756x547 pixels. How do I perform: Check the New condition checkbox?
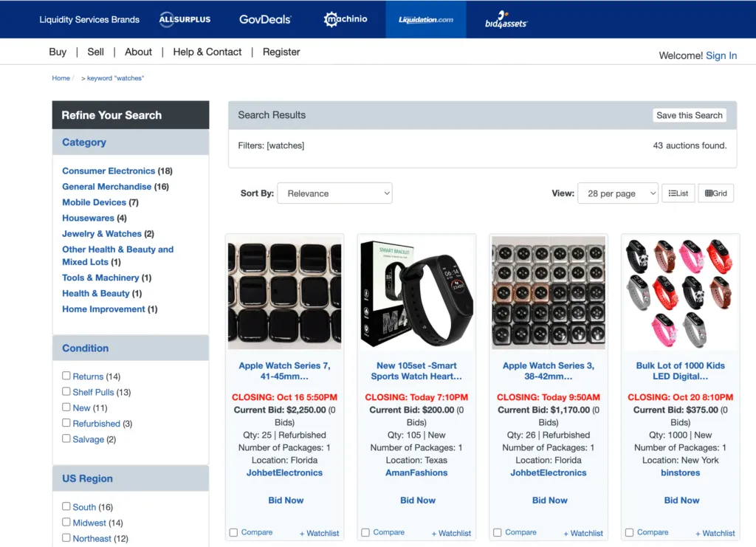66,407
